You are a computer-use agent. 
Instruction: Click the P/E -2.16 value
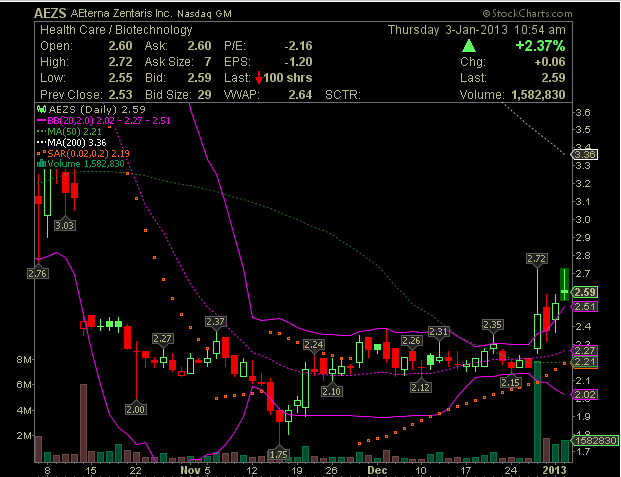click(298, 46)
